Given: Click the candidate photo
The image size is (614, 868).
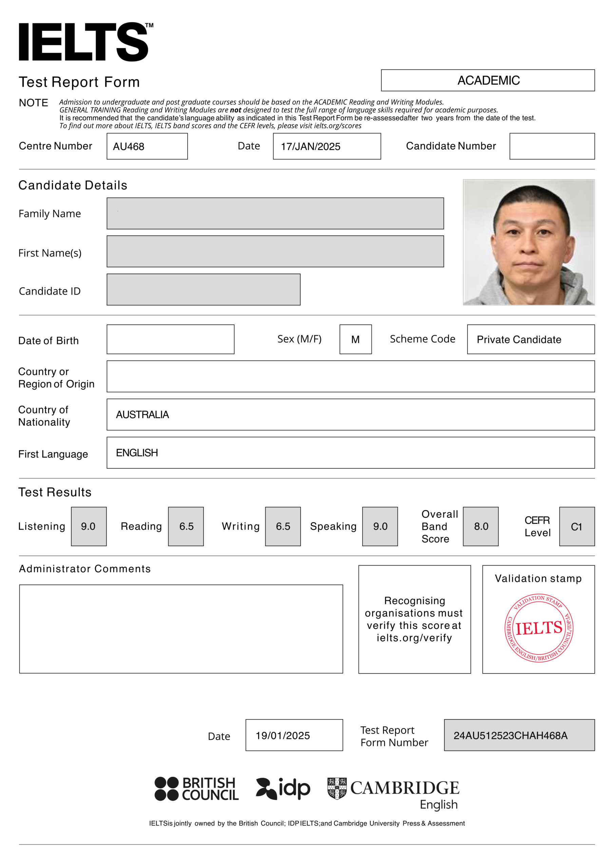Looking at the screenshot, I should point(529,242).
